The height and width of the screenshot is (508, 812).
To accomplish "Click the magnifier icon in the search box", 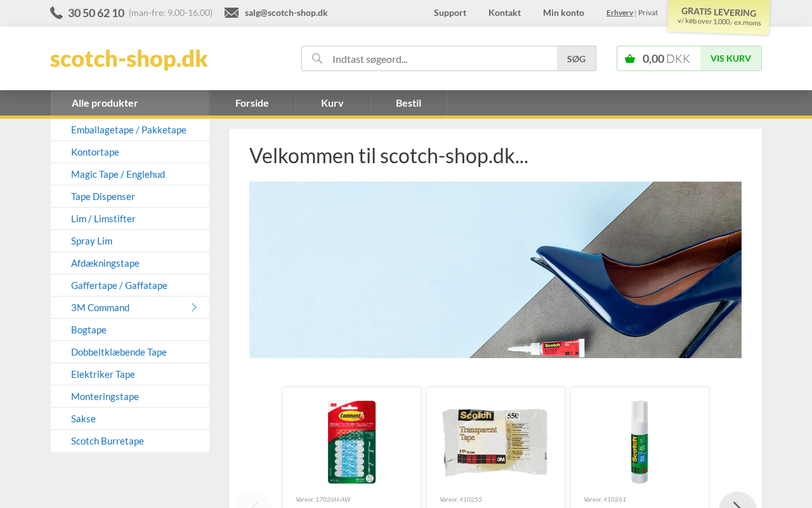I will (317, 58).
